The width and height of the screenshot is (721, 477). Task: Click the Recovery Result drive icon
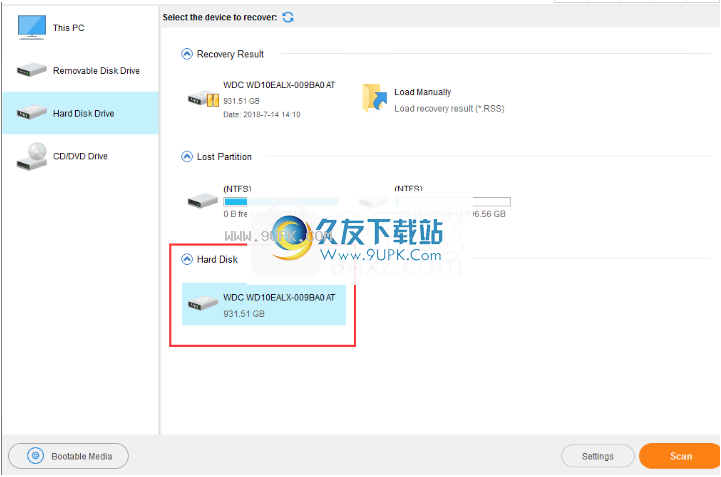pyautogui.click(x=203, y=99)
